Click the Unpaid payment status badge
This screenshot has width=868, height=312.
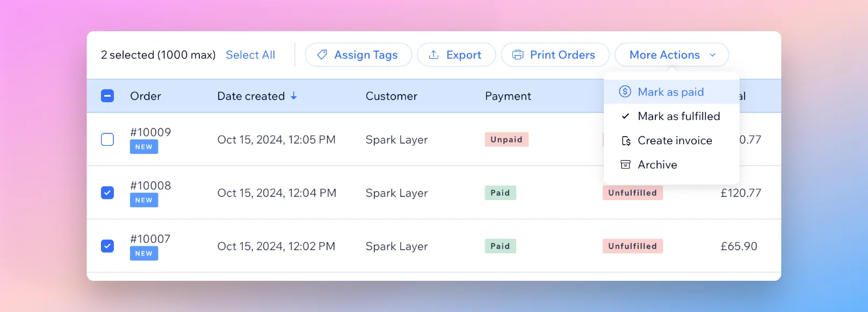coord(507,139)
